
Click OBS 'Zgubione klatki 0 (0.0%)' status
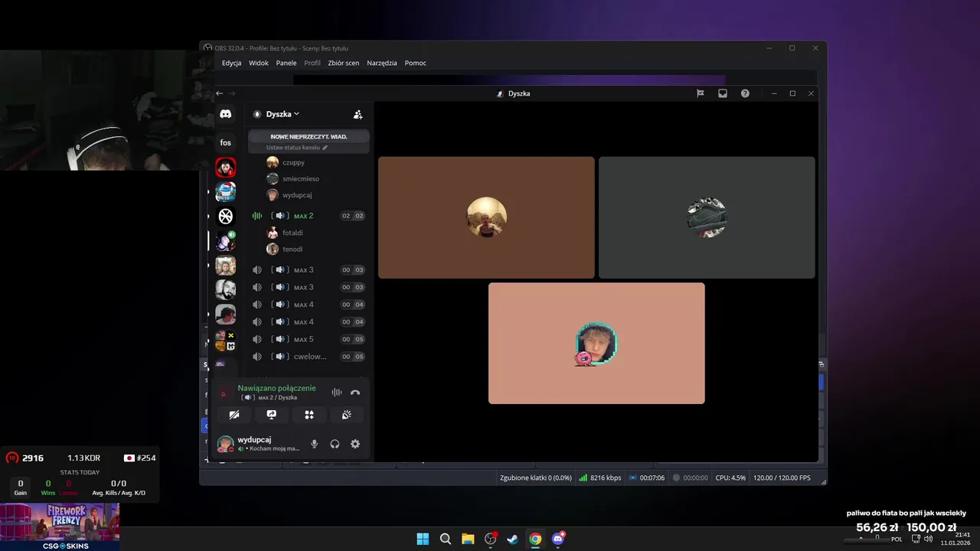pos(536,478)
